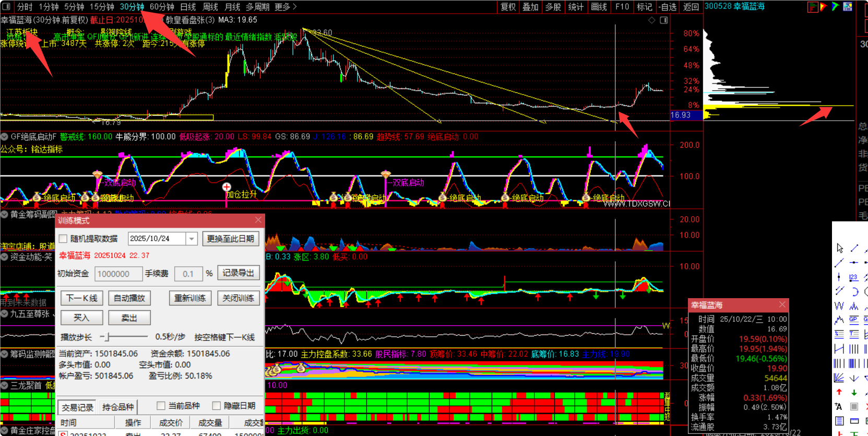The image size is (868, 436).
Task: Open the 持仓品种 tab
Action: (x=118, y=407)
